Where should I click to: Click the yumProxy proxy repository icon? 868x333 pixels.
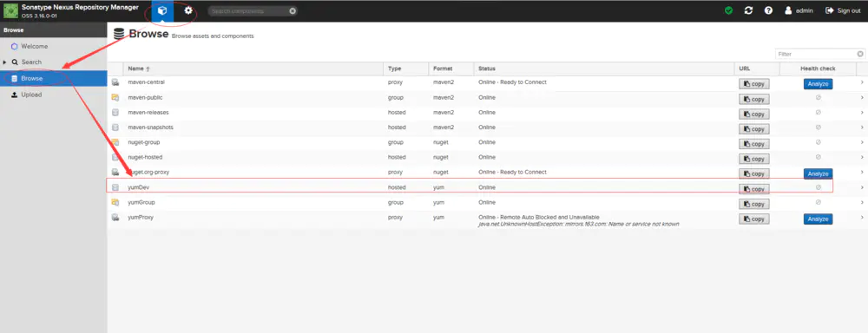[115, 218]
